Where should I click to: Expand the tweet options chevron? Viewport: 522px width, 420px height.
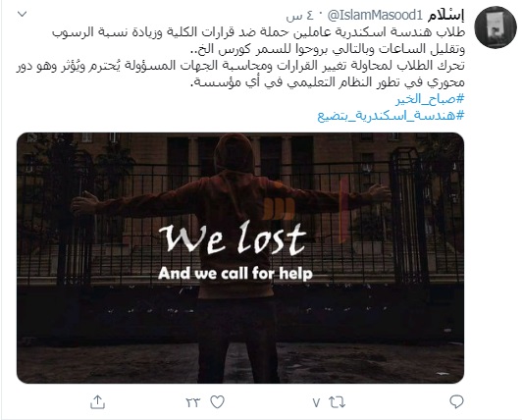pos(22,15)
